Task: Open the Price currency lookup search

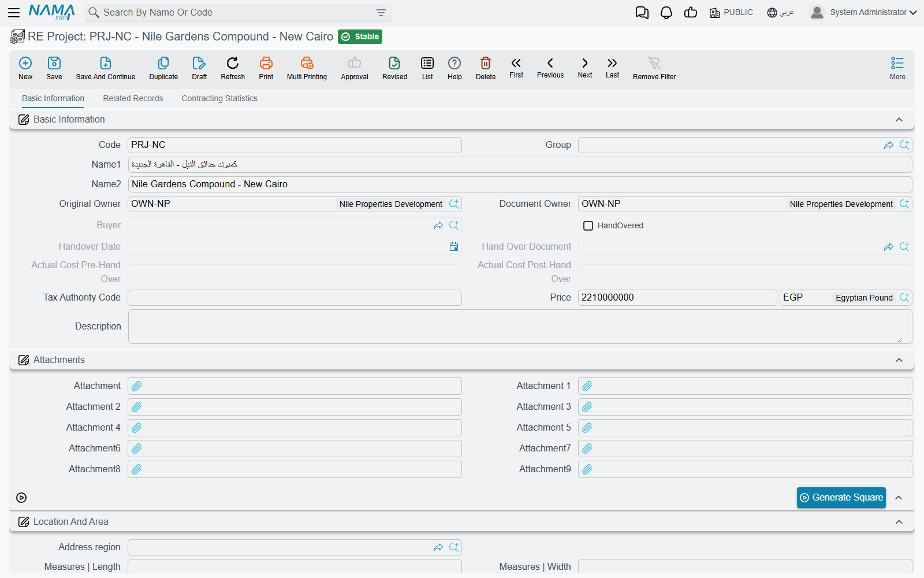Action: pyautogui.click(x=904, y=298)
